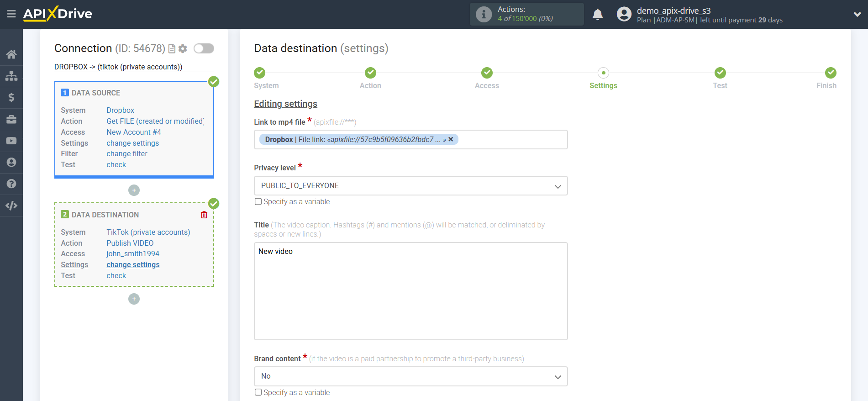Expand the account menu chevron
Viewport: 868px width, 401px height.
[857, 15]
